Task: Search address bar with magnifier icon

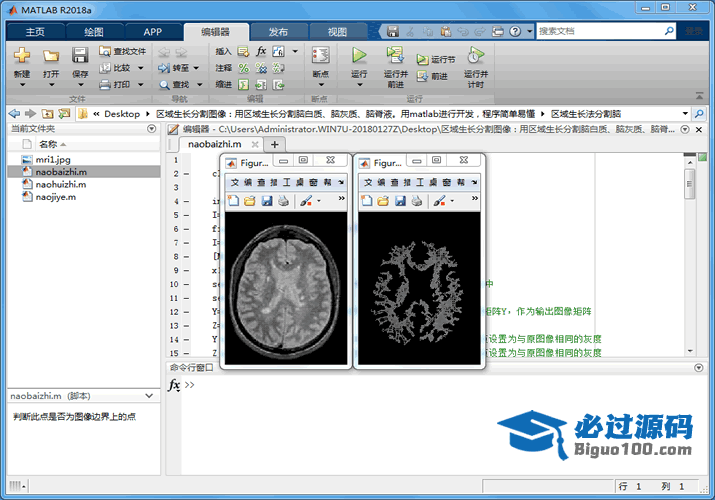Action: [699, 113]
